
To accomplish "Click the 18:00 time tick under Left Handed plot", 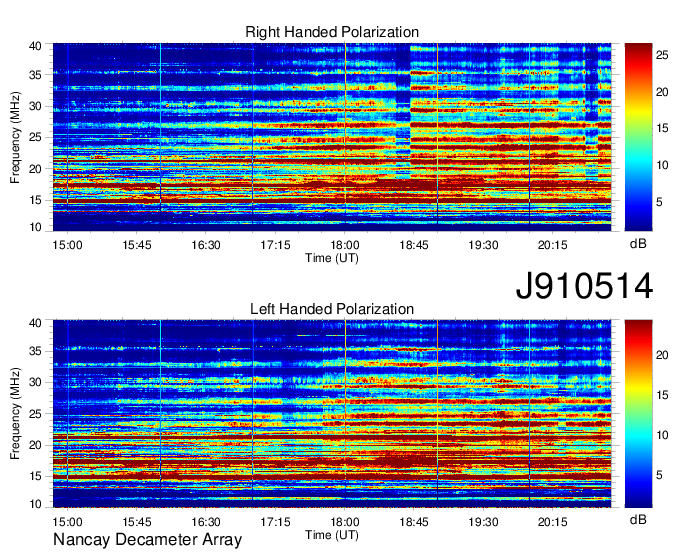I will click(345, 522).
